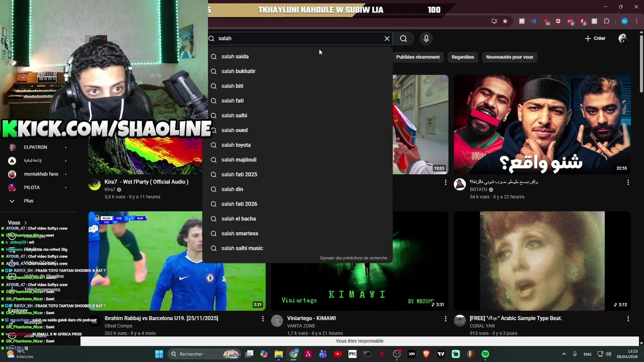Screen dimensions: 644x362
Task: Open File Explorer from the taskbar
Action: coord(279,354)
